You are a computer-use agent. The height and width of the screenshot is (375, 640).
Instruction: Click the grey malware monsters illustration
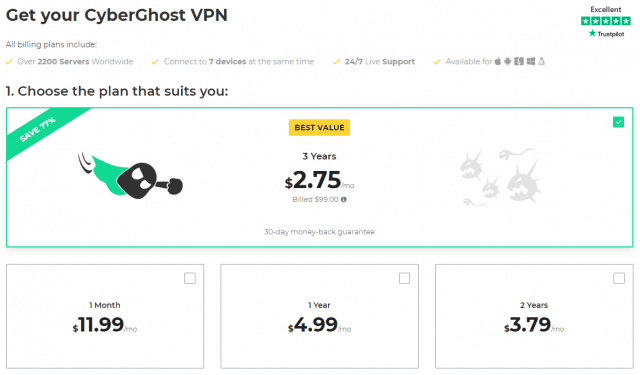(x=501, y=176)
